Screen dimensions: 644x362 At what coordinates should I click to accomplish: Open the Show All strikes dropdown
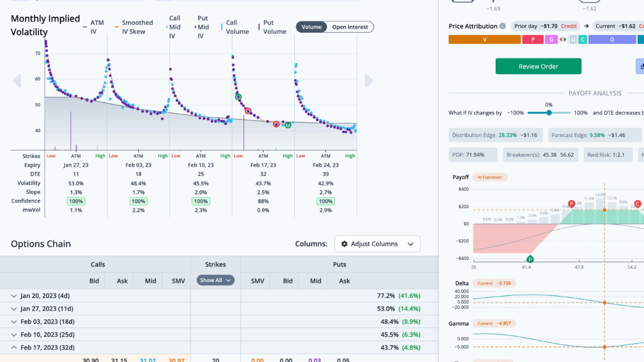215,280
